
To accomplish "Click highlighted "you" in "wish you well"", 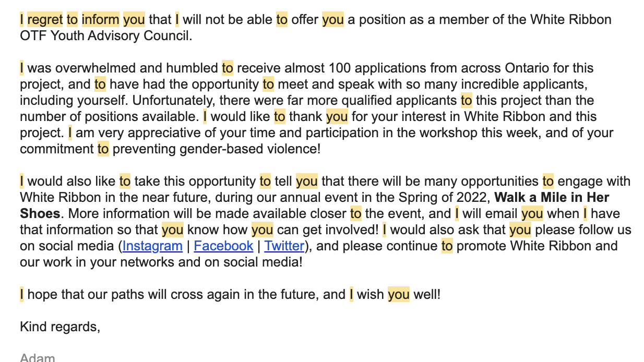I will pyautogui.click(x=399, y=295).
